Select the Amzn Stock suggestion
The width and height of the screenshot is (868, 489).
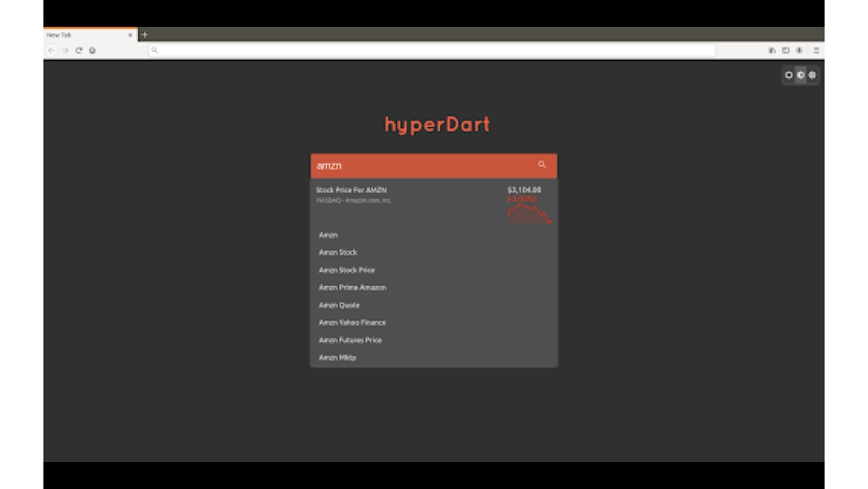pos(433,253)
